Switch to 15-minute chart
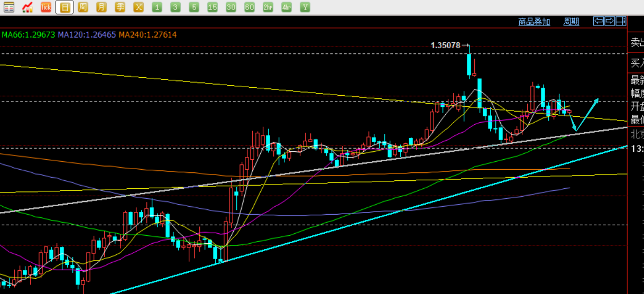Image resolution: width=644 pixels, height=294 pixels. point(213,7)
